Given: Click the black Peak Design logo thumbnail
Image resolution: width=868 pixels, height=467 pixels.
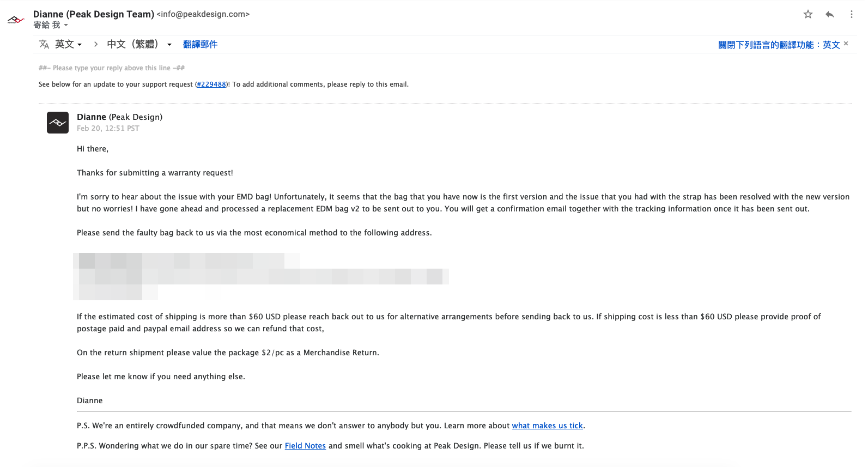Looking at the screenshot, I should pos(58,123).
